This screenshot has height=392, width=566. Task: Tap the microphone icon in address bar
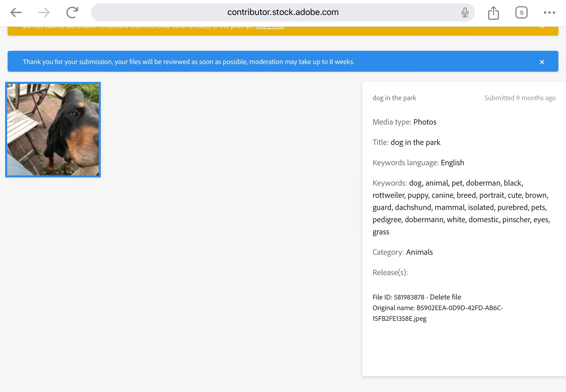pos(465,12)
